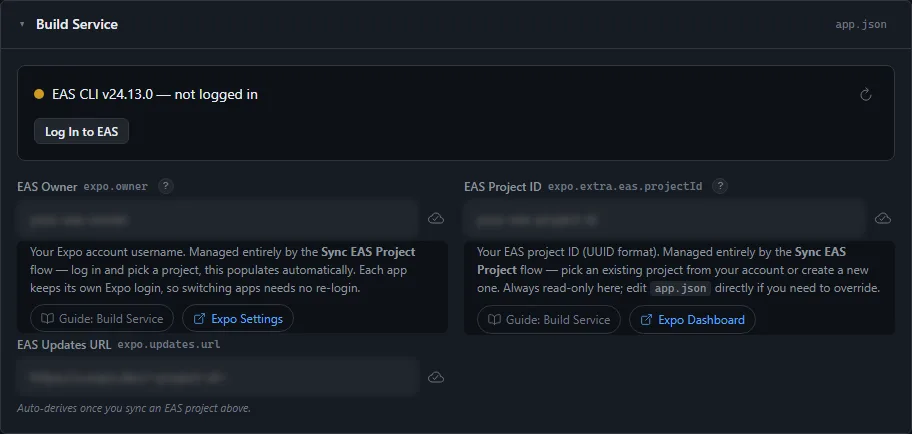Click the refresh EAS status icon
The image size is (912, 434).
865,95
